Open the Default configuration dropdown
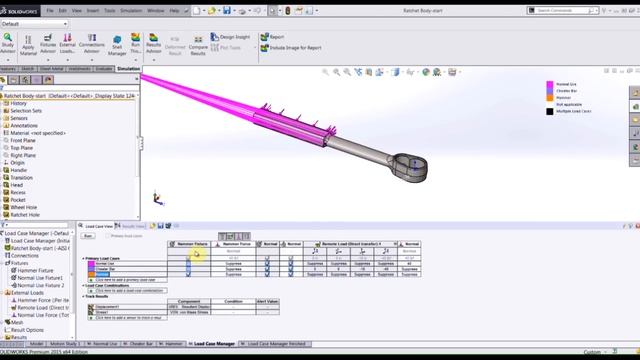 (x=34, y=24)
